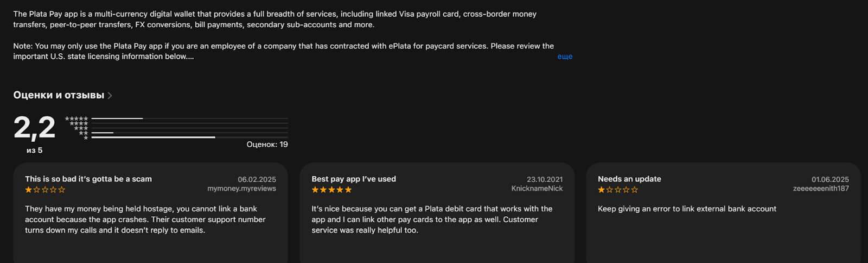Click reviewer name mymoney.myreviews
This screenshot has width=868, height=263.
click(x=241, y=189)
